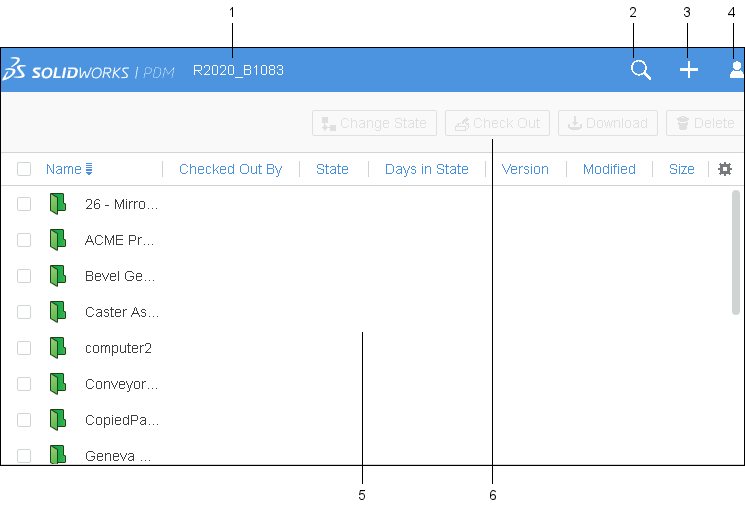Sort by Checked Out By column
Viewport: 745px width, 507px height.
(230, 169)
